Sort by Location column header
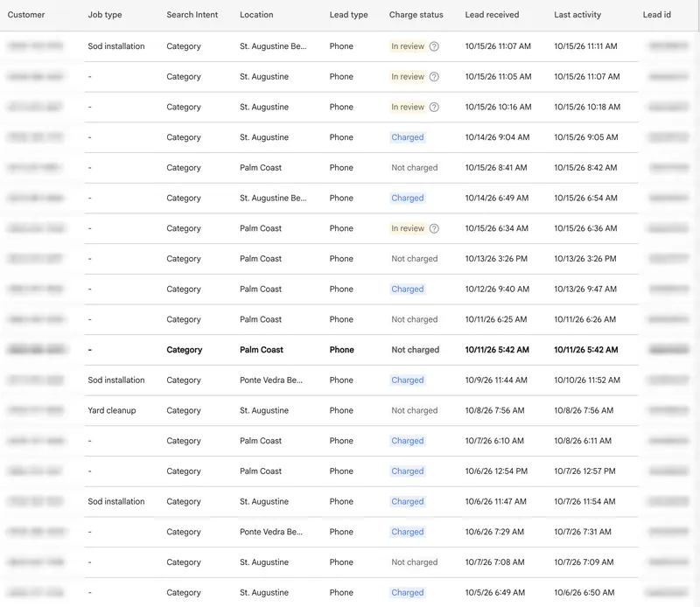Screen dimensions: 700x607 [x=256, y=15]
